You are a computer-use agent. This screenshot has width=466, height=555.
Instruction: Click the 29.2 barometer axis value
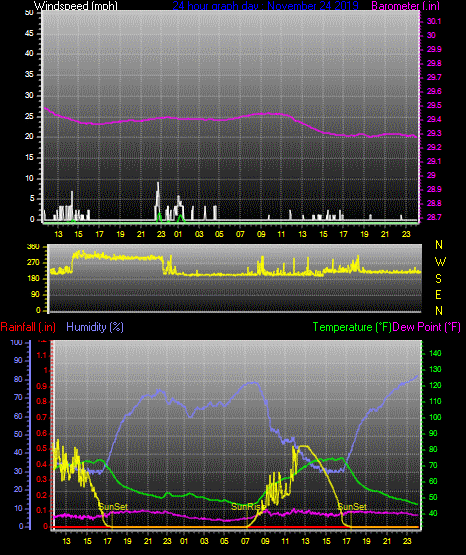(434, 147)
